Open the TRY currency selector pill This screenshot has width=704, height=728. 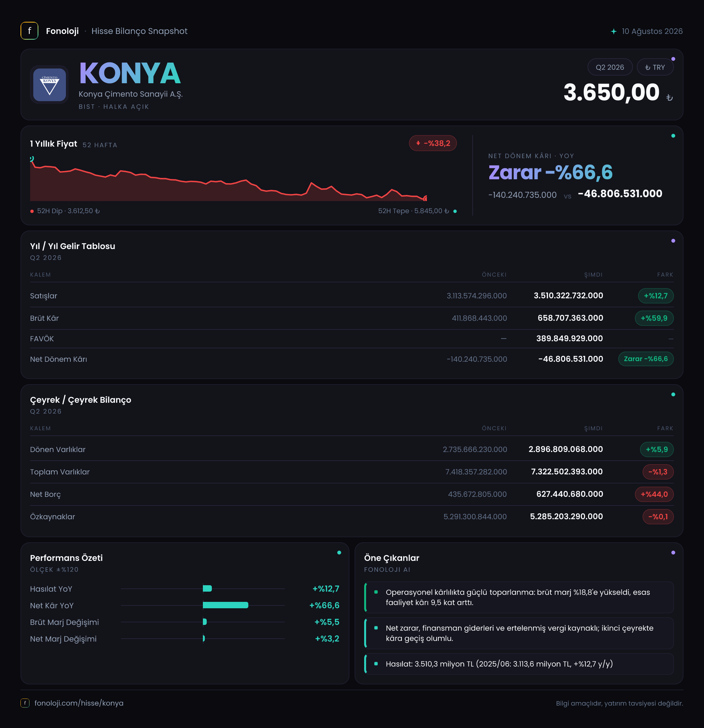click(655, 67)
